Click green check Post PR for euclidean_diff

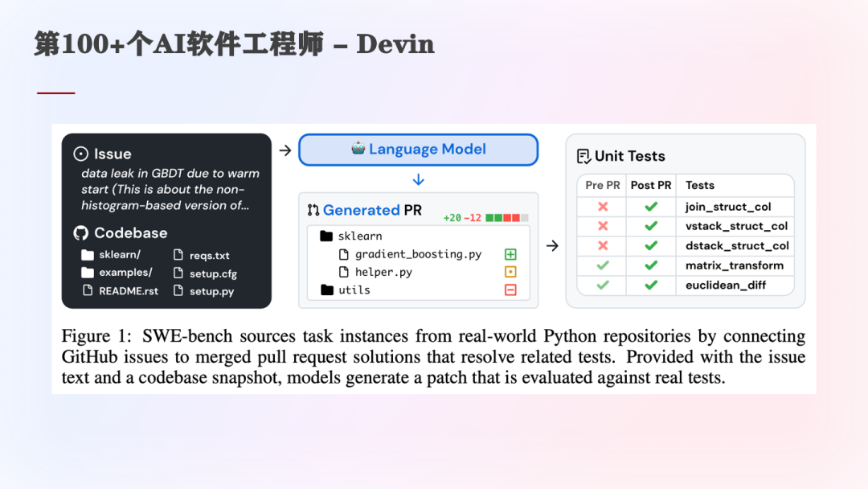[x=651, y=285]
